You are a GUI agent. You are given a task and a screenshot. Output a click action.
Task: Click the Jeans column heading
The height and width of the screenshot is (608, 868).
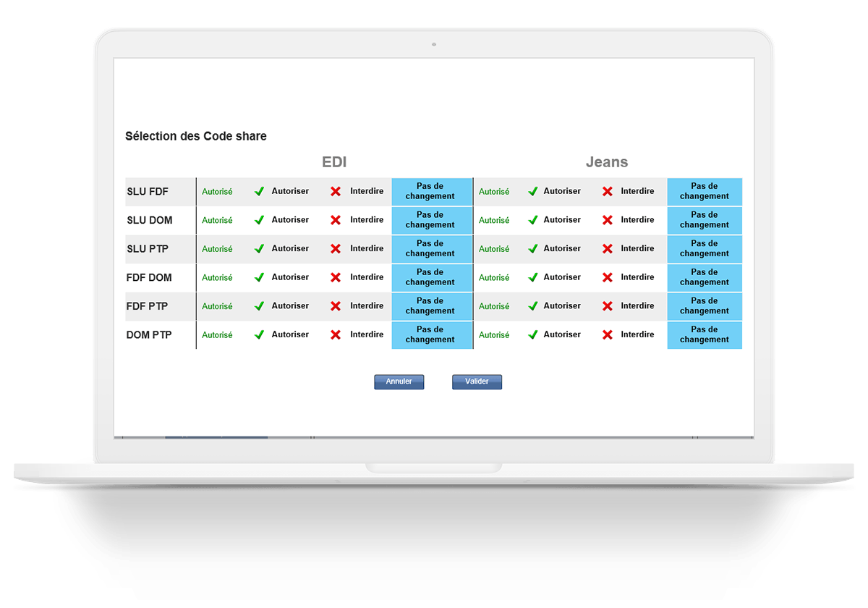(607, 162)
